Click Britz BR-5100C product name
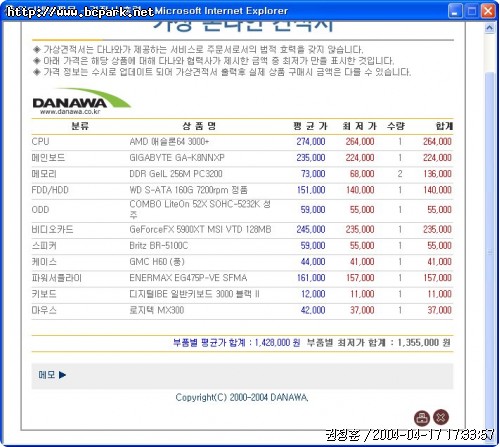Image resolution: width=500 pixels, height=447 pixels. pos(159,246)
